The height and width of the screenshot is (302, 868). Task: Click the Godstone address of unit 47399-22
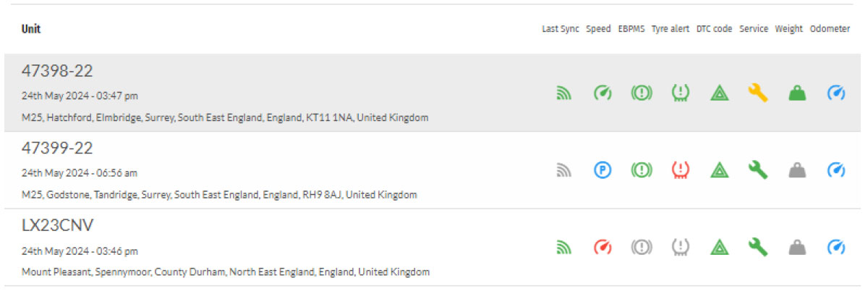(x=219, y=195)
